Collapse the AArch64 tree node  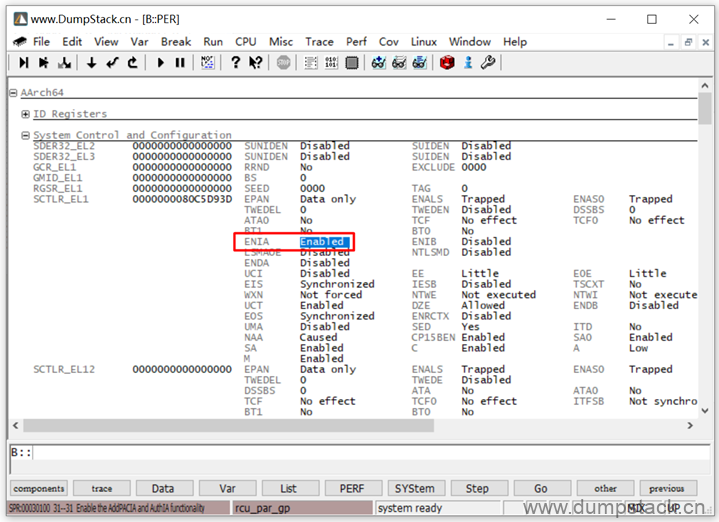(13, 92)
